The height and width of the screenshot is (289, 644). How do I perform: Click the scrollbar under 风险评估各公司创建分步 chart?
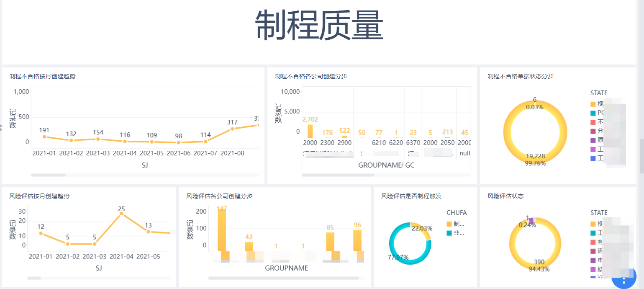coord(283,278)
